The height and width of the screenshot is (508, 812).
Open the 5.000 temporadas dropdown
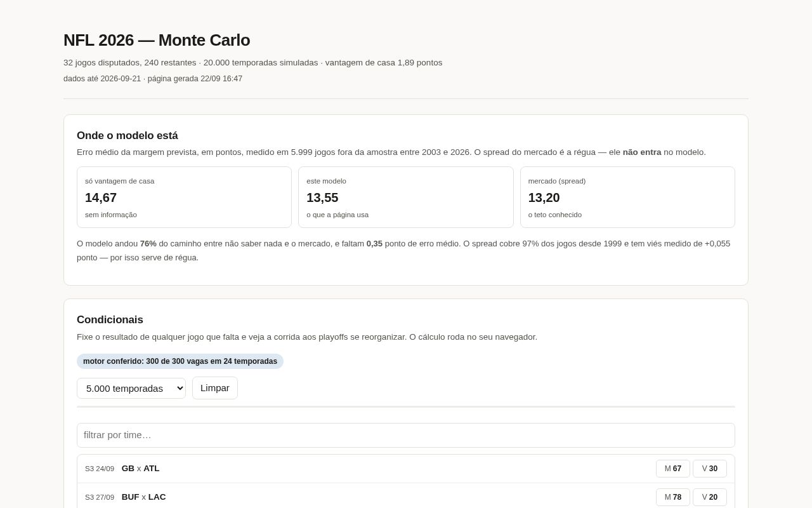pos(131,388)
